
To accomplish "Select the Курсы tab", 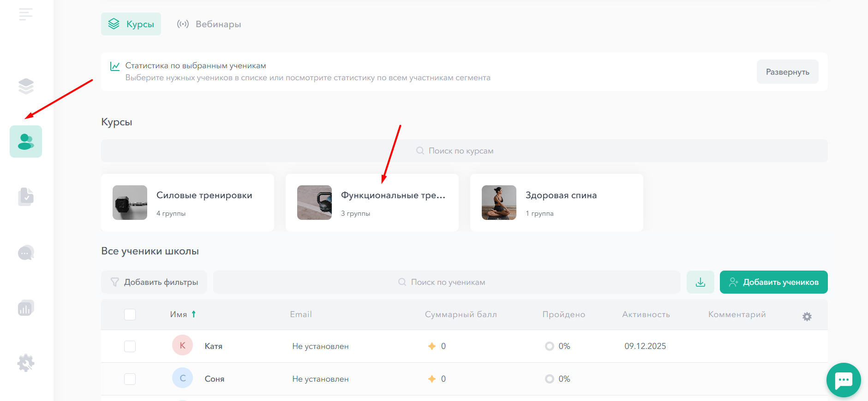I will click(131, 24).
